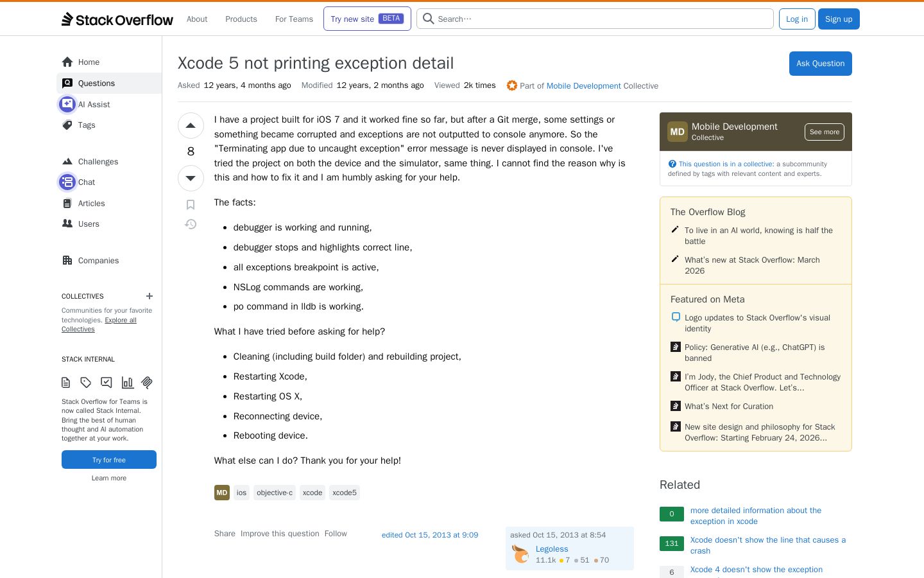This screenshot has width=924, height=578.
Task: Click the Mobile Development collective tag badge
Action: click(222, 493)
